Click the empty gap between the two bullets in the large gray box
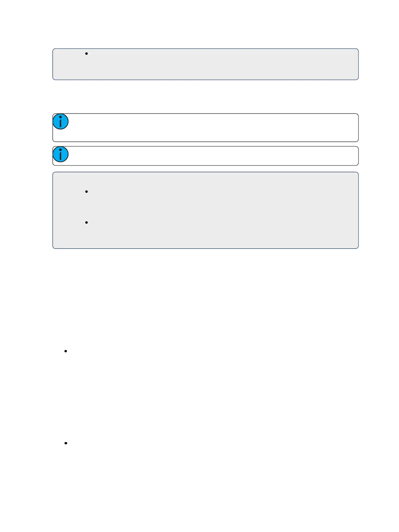The width and height of the screenshot is (399, 532). 206,207
